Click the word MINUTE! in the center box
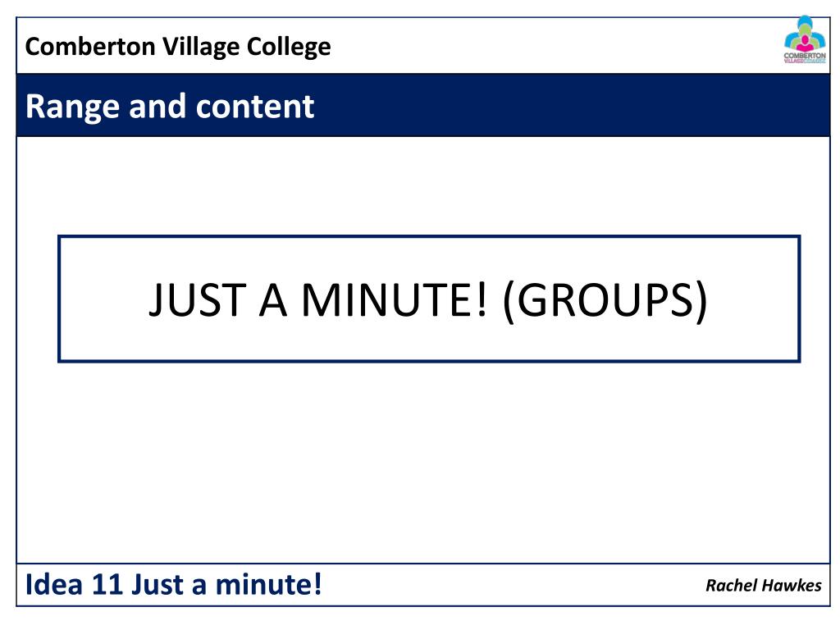The width and height of the screenshot is (840, 630). point(395,299)
